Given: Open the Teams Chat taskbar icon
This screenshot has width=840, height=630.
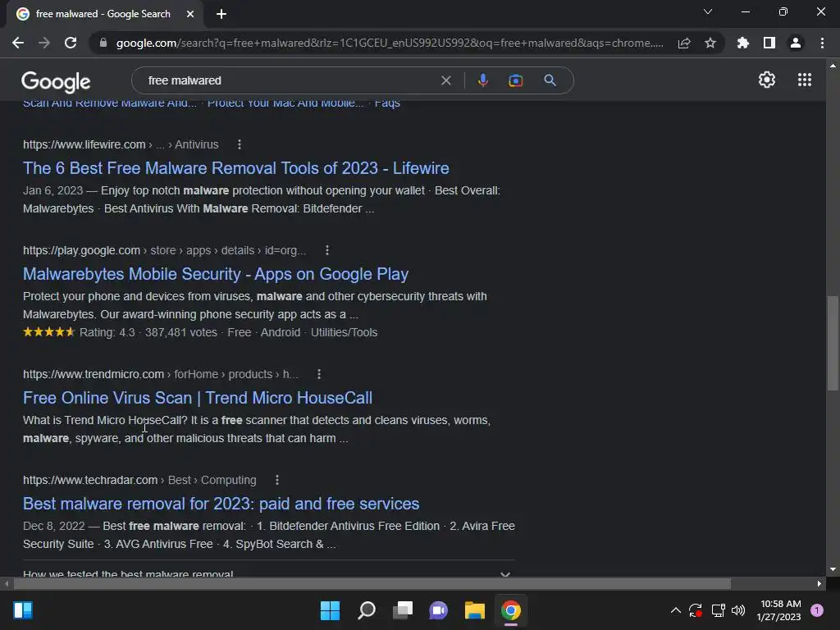Looking at the screenshot, I should pos(438,610).
